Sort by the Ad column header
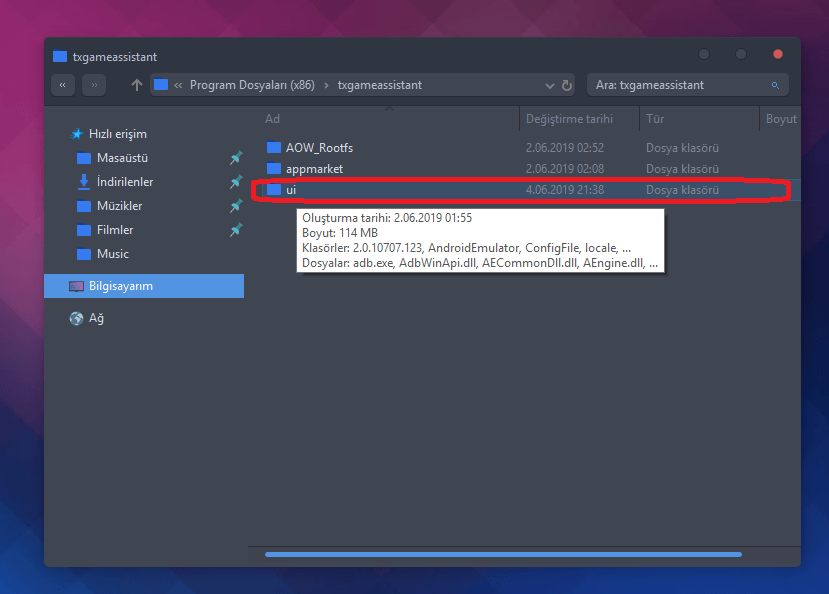Image resolution: width=829 pixels, height=594 pixels. point(272,119)
